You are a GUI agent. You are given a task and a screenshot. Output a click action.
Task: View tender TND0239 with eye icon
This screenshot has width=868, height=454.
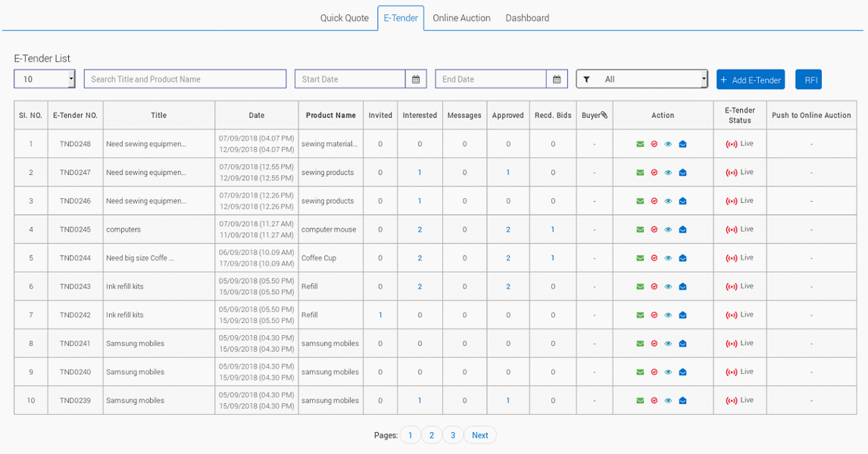[x=668, y=400]
